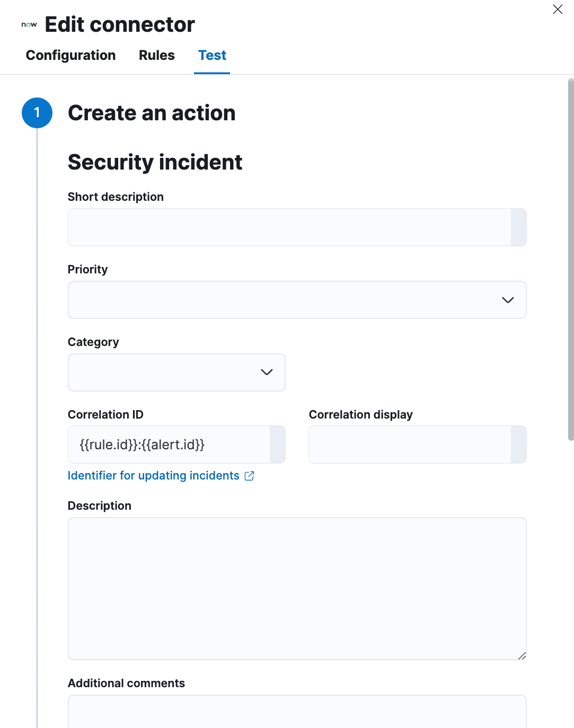Click the Description textarea resize handle
The width and height of the screenshot is (574, 728).
522,655
